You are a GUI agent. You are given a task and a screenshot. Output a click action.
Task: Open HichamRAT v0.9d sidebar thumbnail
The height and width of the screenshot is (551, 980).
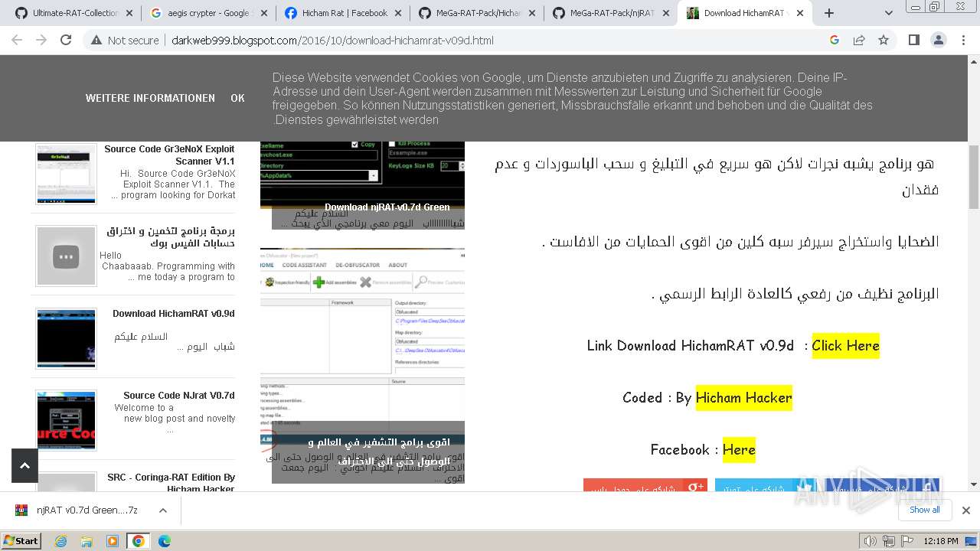pyautogui.click(x=67, y=338)
